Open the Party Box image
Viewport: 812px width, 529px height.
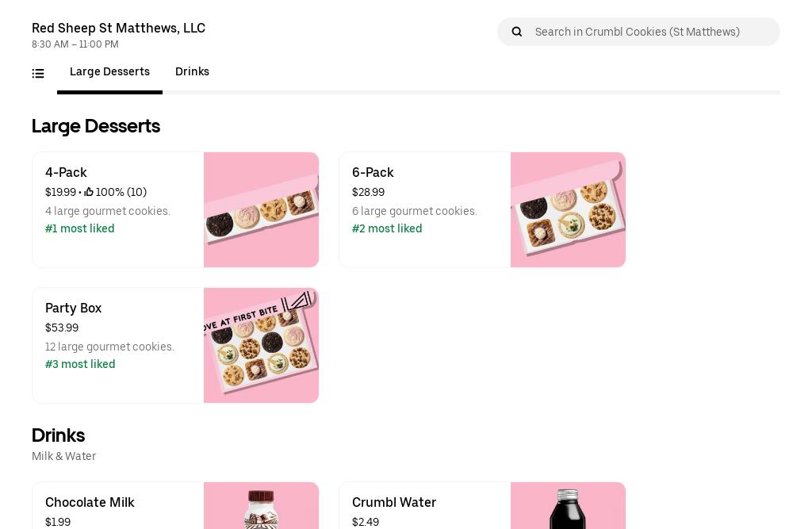261,346
